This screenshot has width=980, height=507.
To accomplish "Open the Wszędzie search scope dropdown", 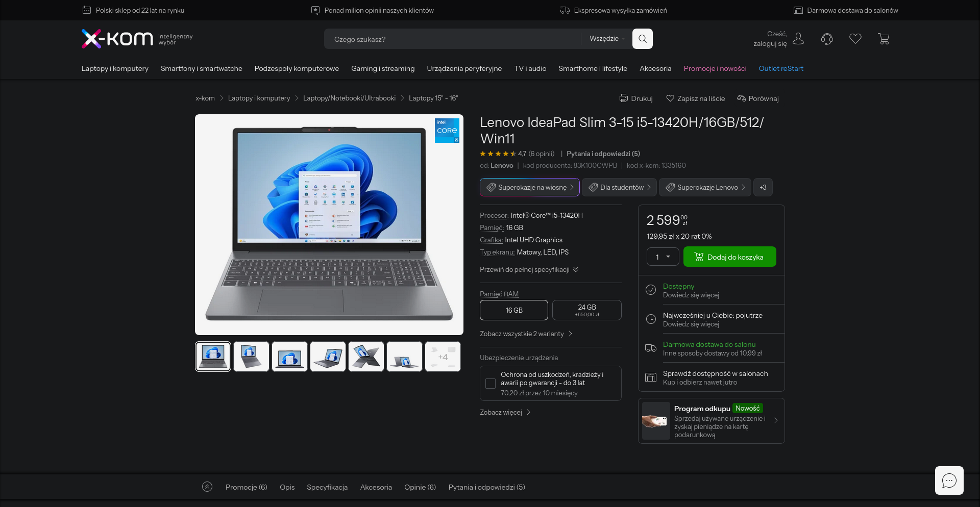I will pyautogui.click(x=607, y=39).
